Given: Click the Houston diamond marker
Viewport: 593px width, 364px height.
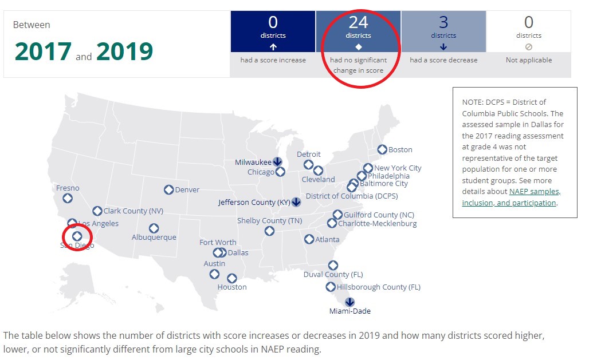Looking at the screenshot, I should point(231,278).
